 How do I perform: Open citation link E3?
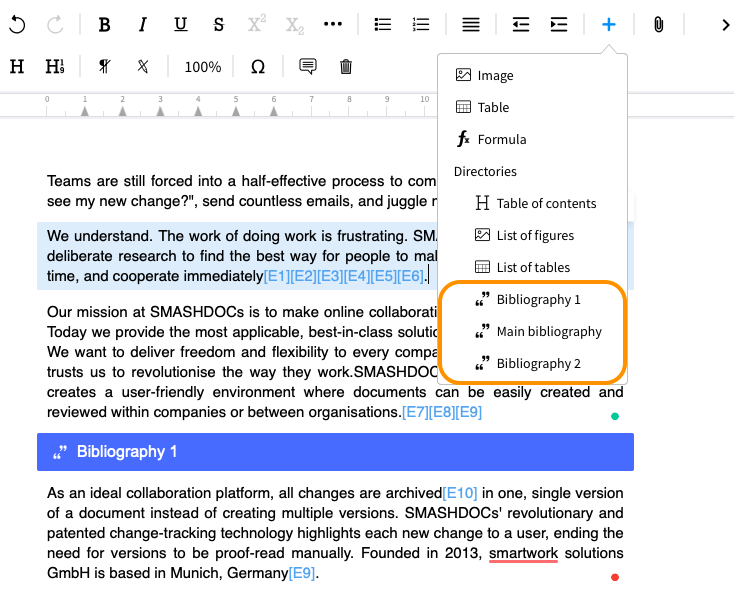click(330, 276)
